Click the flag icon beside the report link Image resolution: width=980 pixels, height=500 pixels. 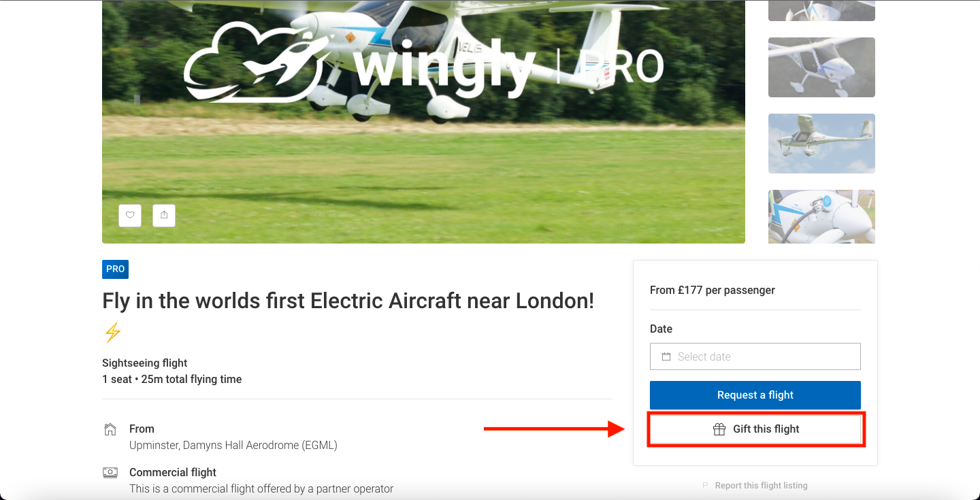pos(706,486)
